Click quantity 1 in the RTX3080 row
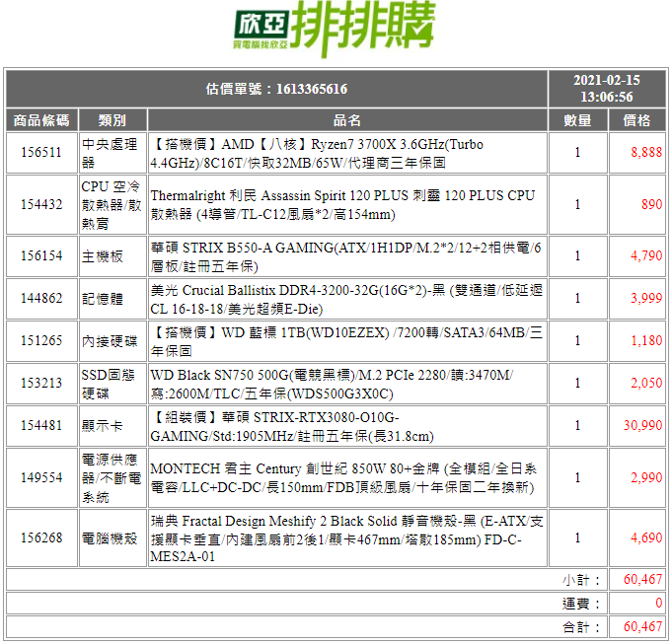The image size is (672, 644). [577, 426]
